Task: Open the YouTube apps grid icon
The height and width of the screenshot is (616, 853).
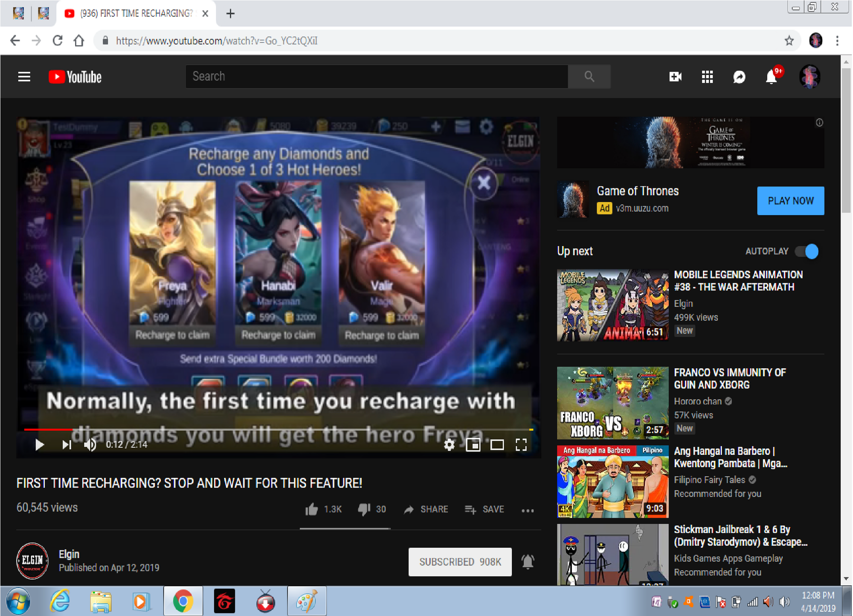Action: [707, 77]
